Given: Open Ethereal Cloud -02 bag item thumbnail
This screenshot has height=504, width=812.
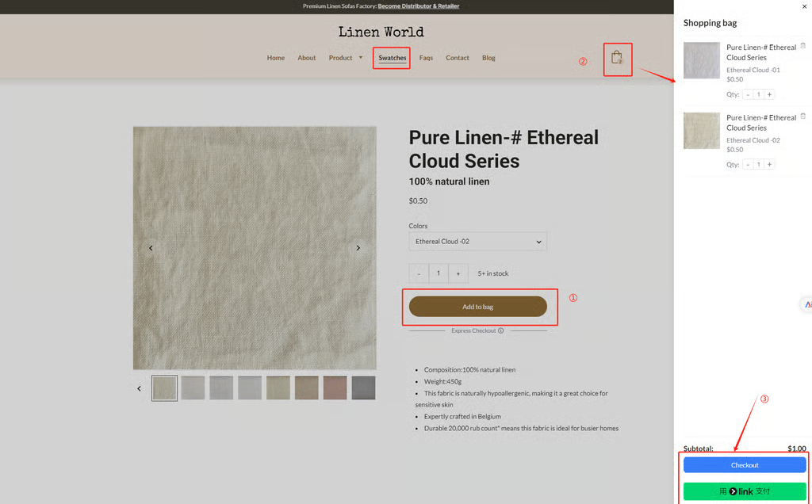Looking at the screenshot, I should (x=701, y=131).
